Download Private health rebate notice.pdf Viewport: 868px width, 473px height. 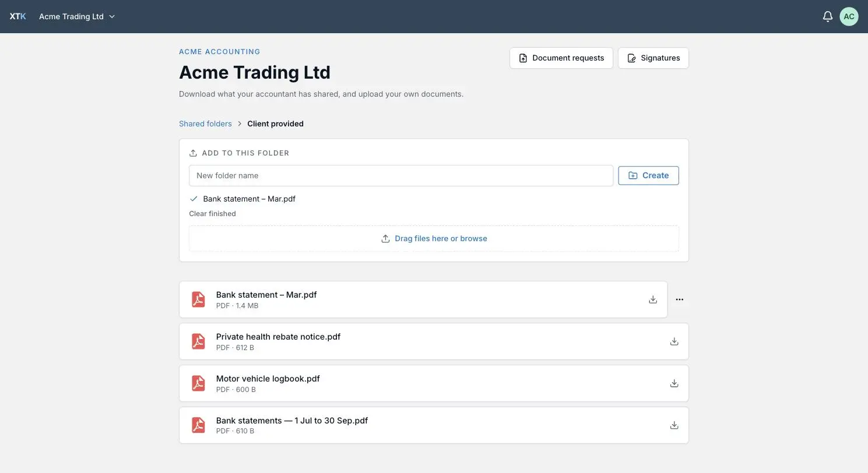click(674, 341)
